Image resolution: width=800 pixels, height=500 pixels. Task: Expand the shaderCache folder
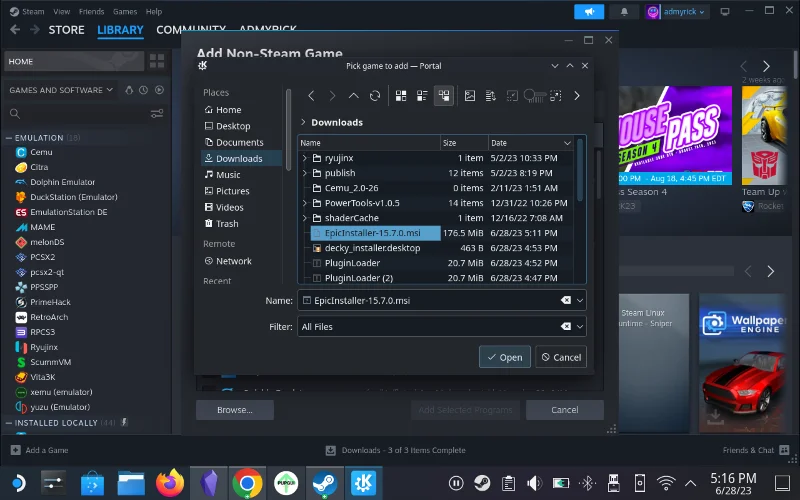(x=305, y=218)
